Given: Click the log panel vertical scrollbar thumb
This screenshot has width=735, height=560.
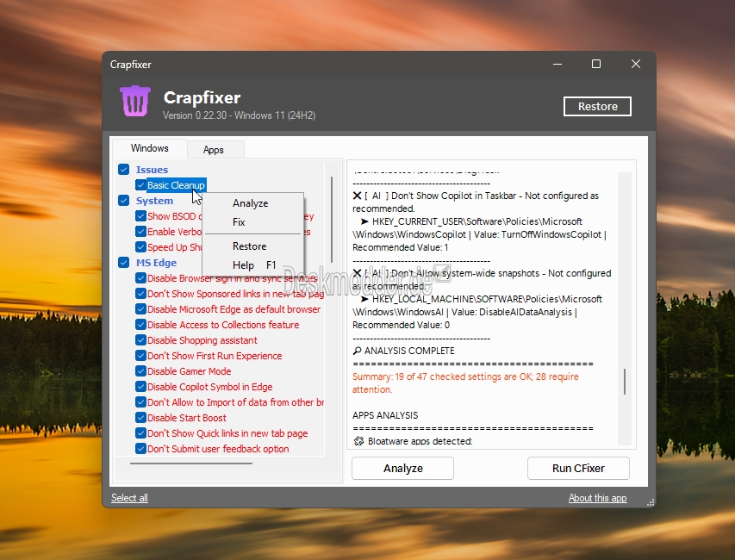Looking at the screenshot, I should [625, 382].
